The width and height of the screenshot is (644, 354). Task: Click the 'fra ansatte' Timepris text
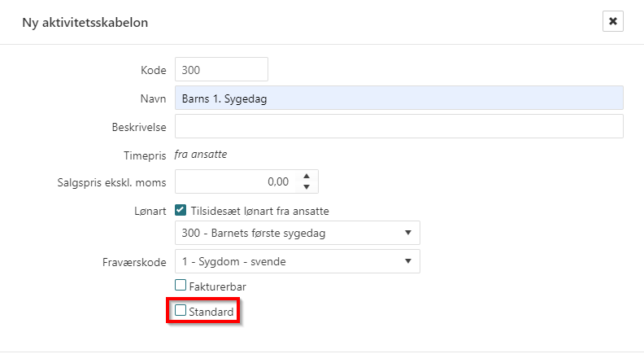[202, 154]
